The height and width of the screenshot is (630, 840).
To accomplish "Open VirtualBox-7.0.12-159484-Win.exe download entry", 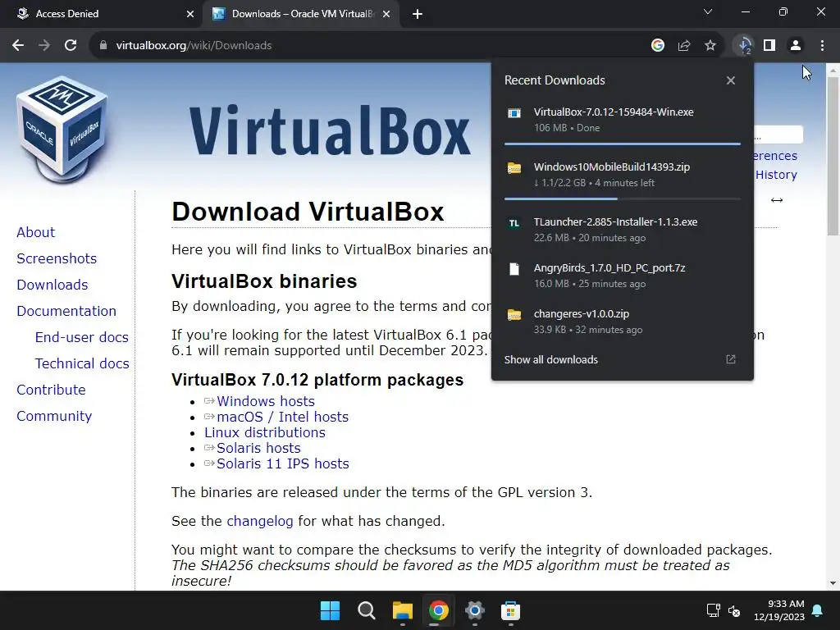I will tap(623, 120).
